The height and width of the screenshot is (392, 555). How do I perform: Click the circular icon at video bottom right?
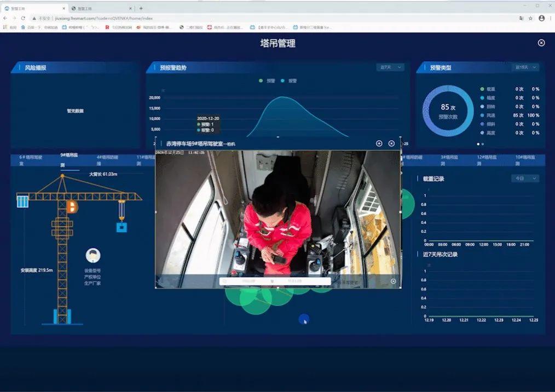tap(393, 281)
